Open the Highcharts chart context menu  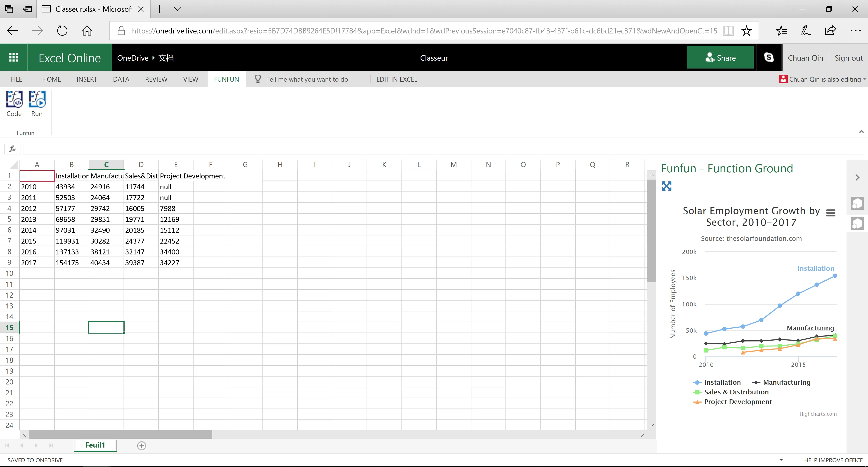(x=831, y=213)
